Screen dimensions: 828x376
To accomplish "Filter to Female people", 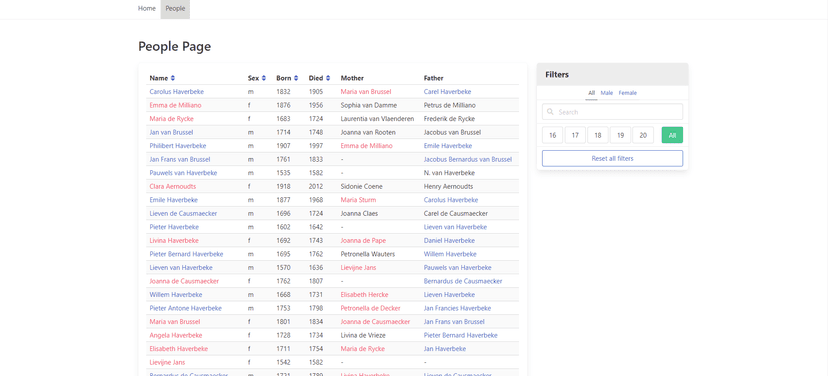I will pos(628,93).
